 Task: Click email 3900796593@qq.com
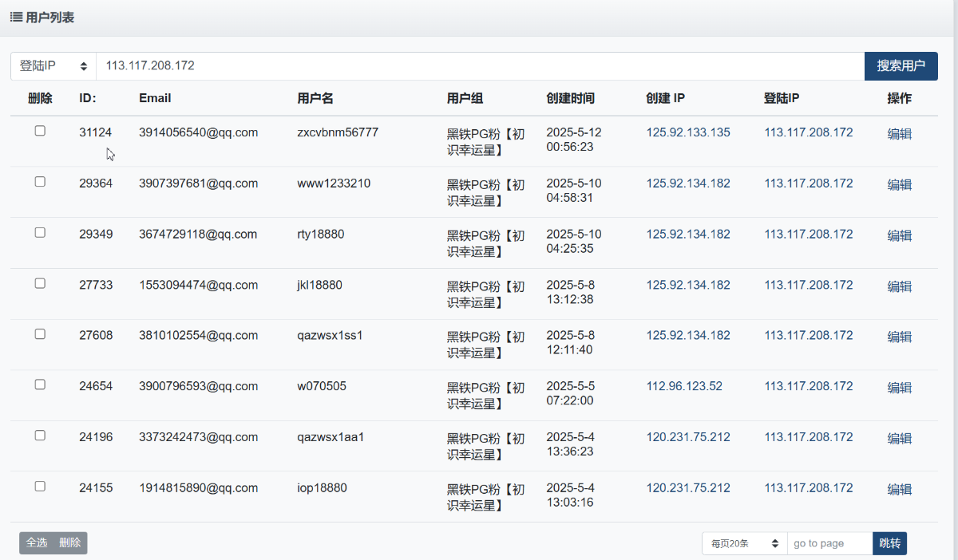198,386
